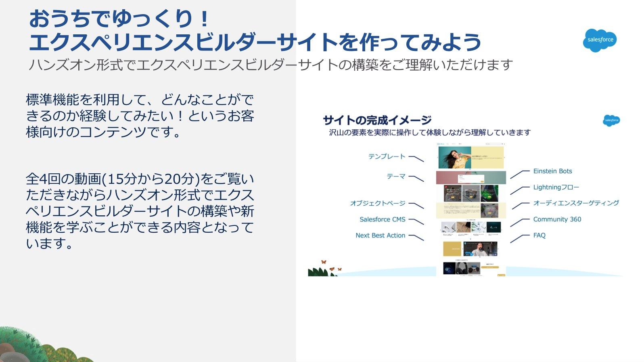This screenshot has width=644, height=362.
Task: Click the video thumbnail with the man in the mockup
Action: tap(480, 249)
